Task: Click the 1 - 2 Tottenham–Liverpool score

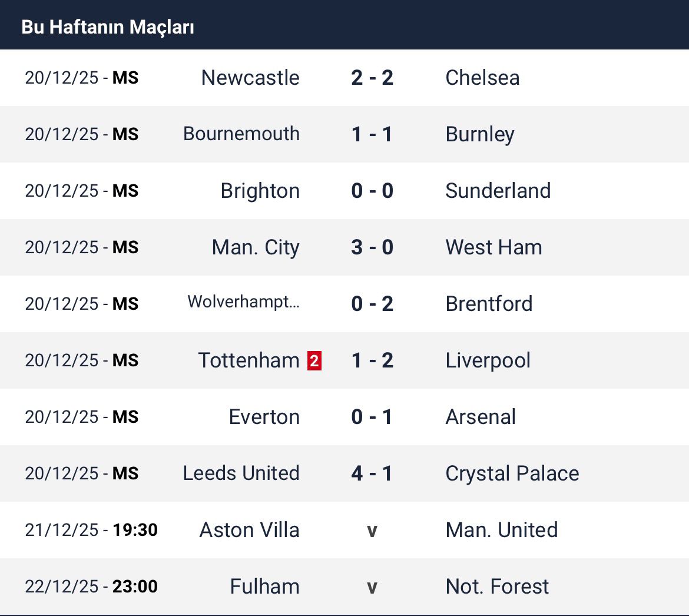Action: click(x=372, y=360)
